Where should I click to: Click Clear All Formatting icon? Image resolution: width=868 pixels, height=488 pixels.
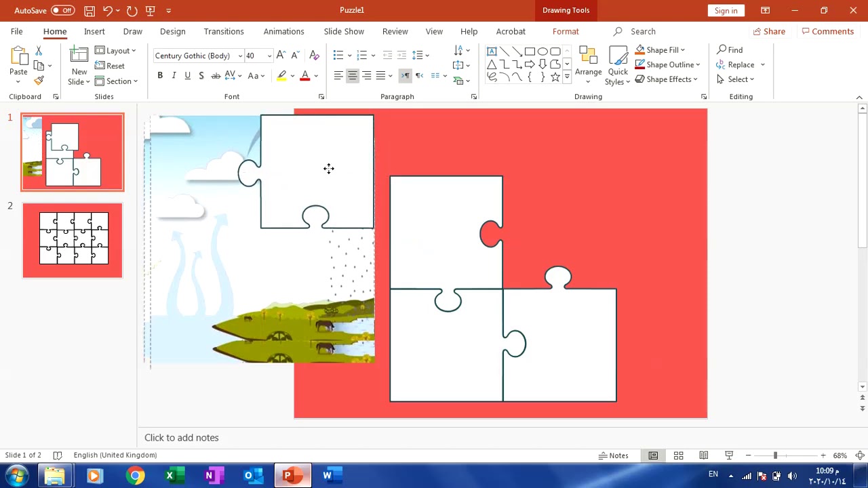(314, 56)
